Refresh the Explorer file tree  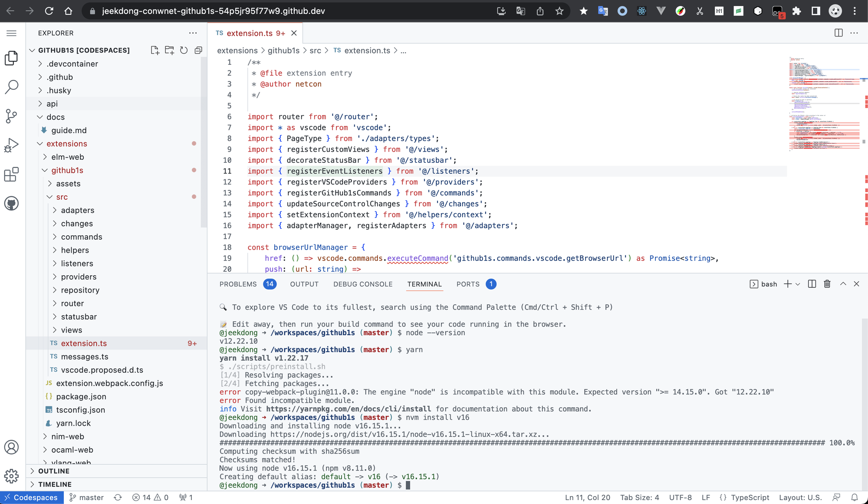point(184,50)
